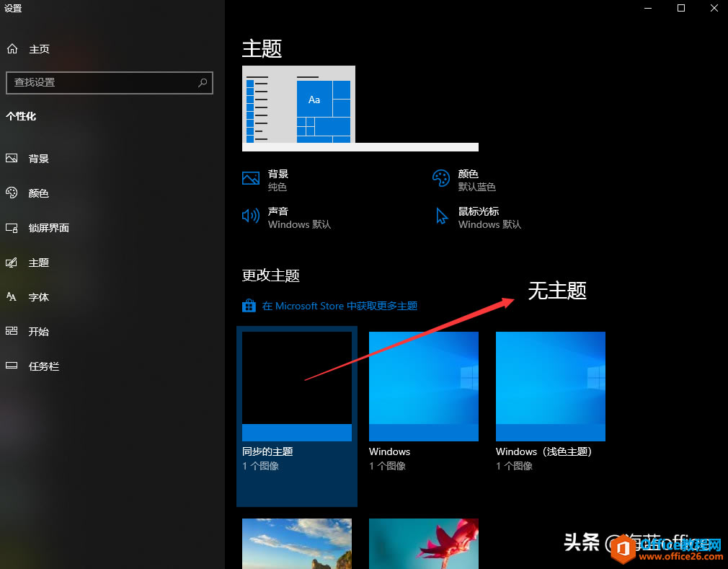Click the Background picture icon in sidebar

[12, 159]
